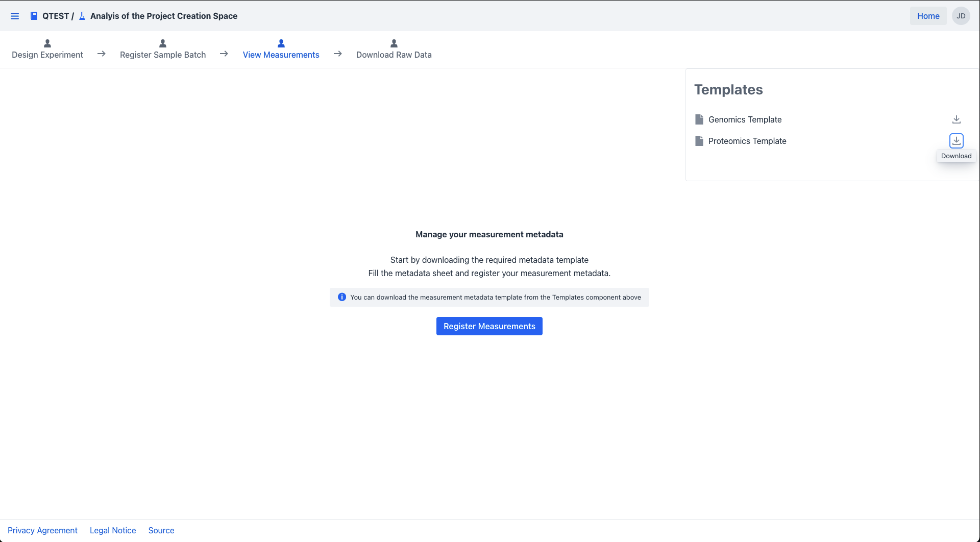Switch to Register Sample Batch step
Image resolution: width=980 pixels, height=542 pixels.
tap(163, 55)
